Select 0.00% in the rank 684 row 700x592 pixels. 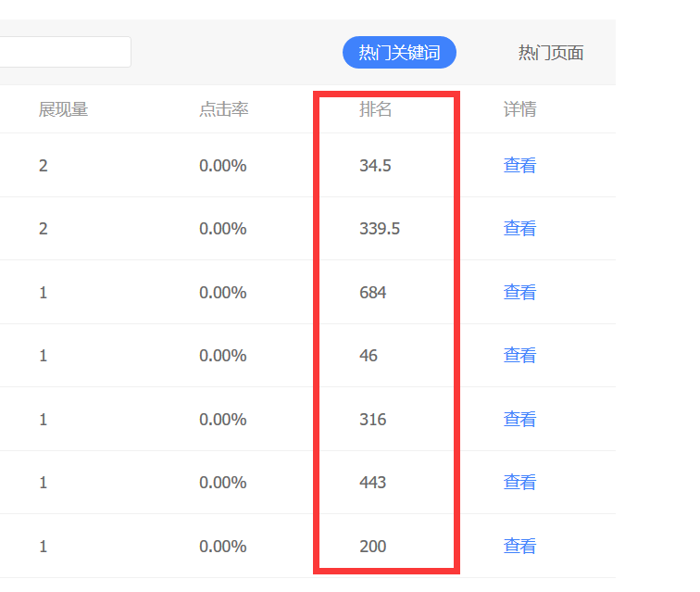tap(223, 293)
